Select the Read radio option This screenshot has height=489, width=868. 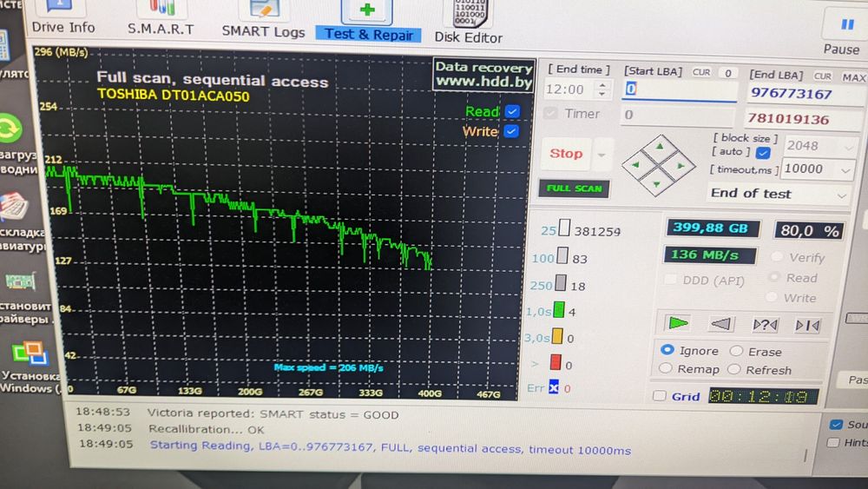pos(774,277)
